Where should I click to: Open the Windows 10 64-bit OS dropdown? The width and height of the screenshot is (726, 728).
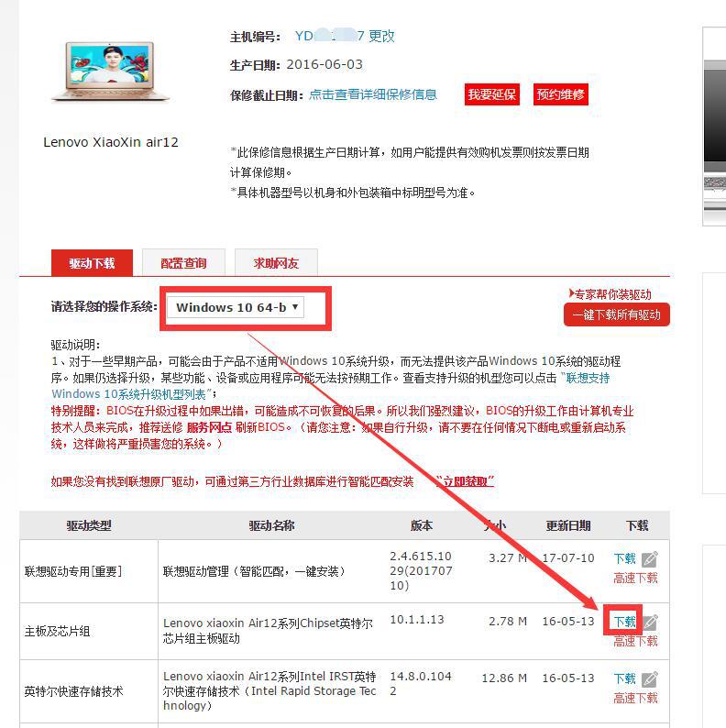(x=236, y=307)
